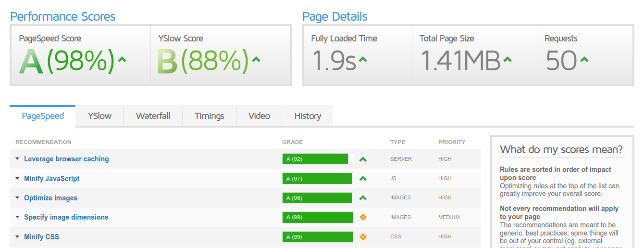Click the arrow next to Fully Loaded Time 1.9s
This screenshot has width=644, height=248.
pos(363,60)
